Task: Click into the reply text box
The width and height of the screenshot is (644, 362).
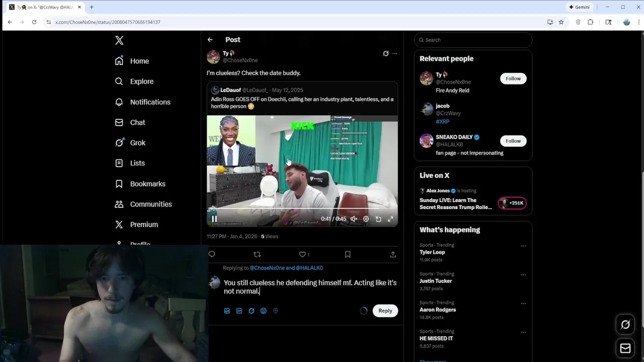Action: [310, 287]
